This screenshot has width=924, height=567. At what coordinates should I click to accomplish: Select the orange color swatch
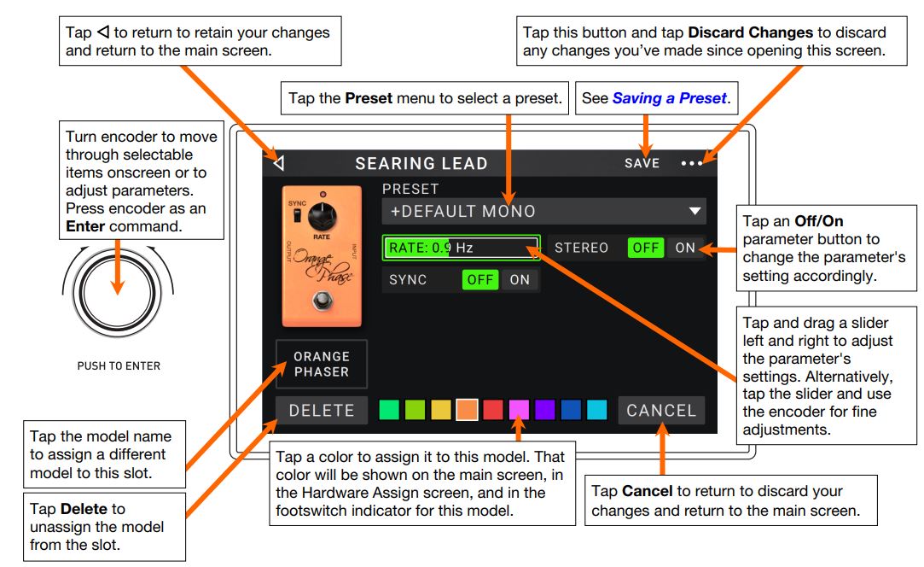466,409
